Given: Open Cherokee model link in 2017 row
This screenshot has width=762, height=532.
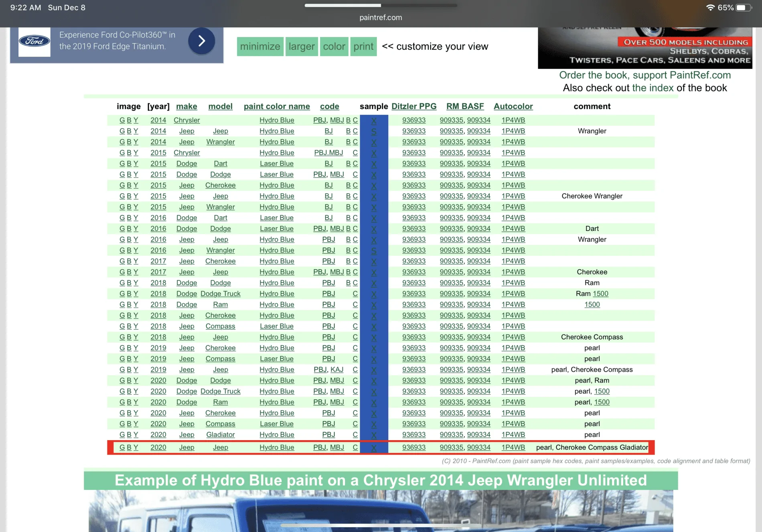Looking at the screenshot, I should coord(221,261).
